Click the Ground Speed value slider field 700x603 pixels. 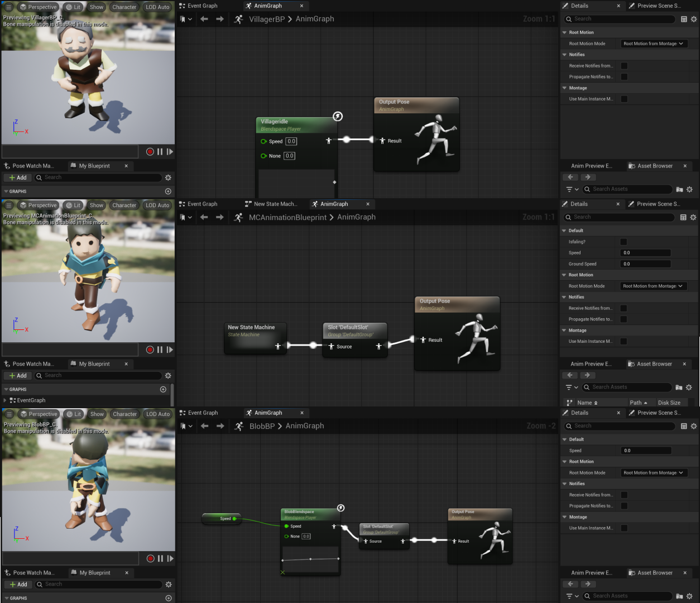coord(645,264)
